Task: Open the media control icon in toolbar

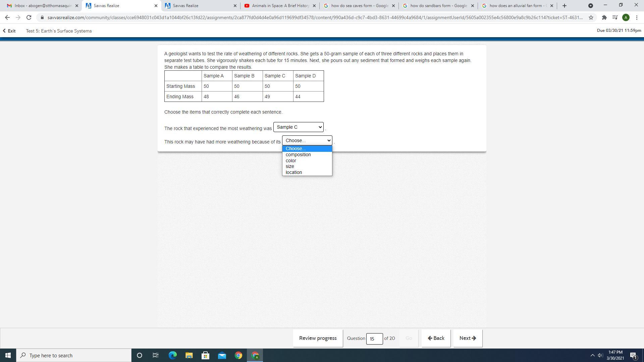Action: [615, 17]
